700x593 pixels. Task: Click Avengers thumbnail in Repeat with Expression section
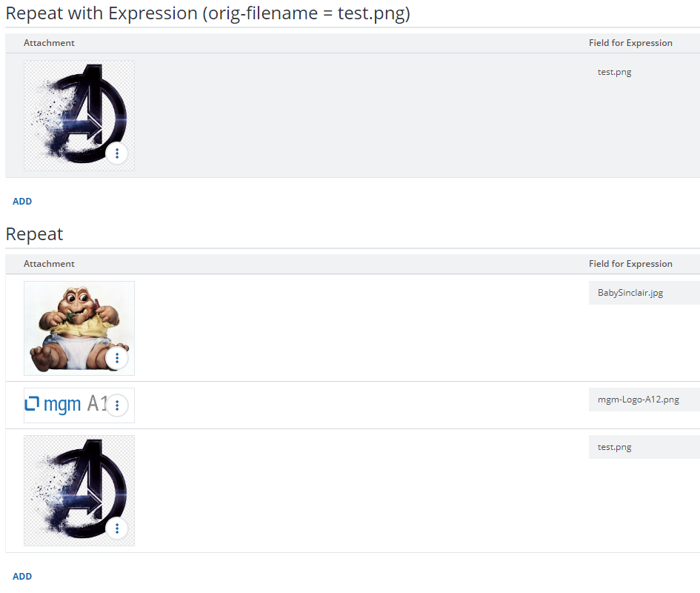(79, 116)
